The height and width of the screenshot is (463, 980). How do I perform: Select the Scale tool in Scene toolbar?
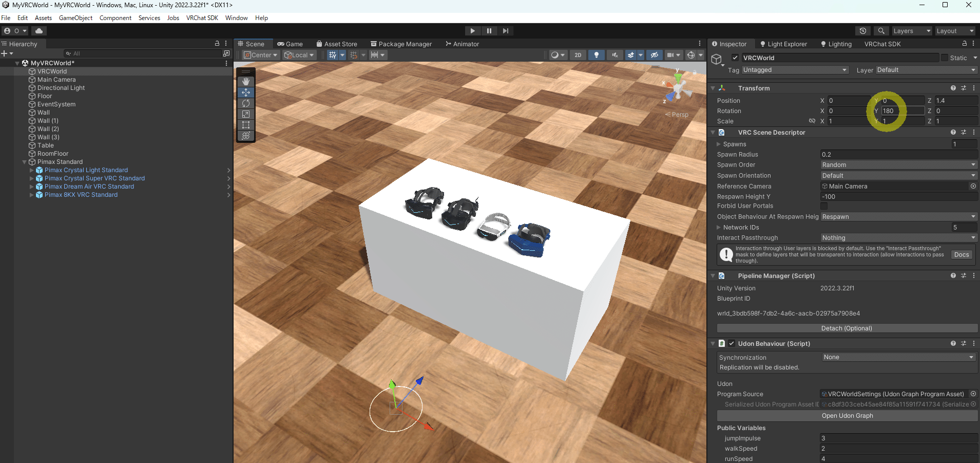pos(246,114)
